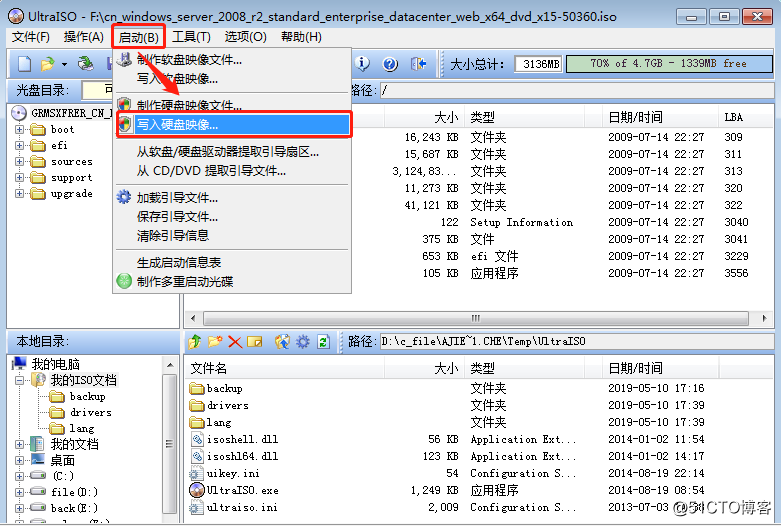Click the new folder icon in local toolbar
The image size is (781, 526).
215,342
